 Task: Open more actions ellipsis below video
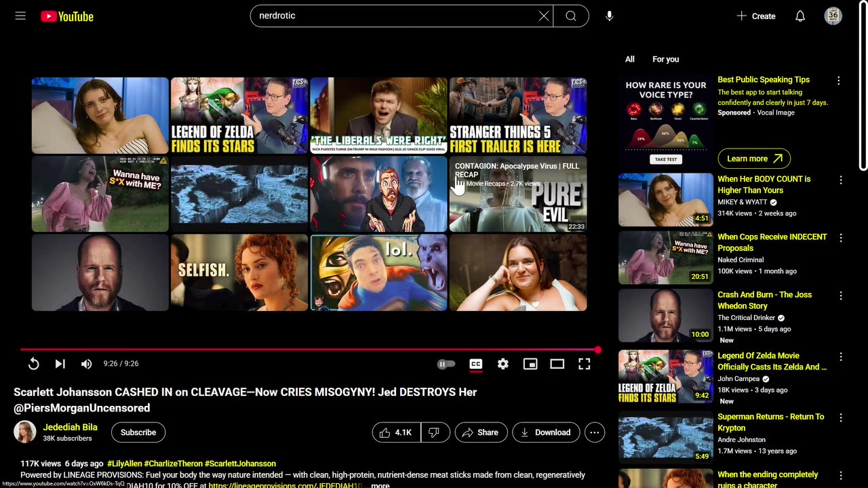[595, 432]
